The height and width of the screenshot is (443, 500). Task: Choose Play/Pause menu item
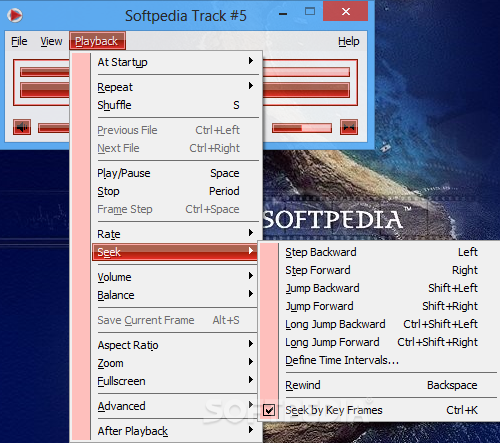[x=175, y=173]
